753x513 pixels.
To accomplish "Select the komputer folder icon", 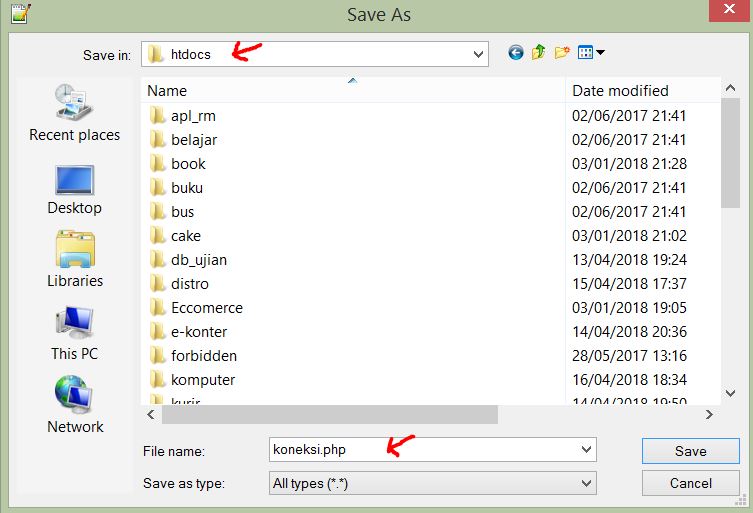I will [157, 380].
